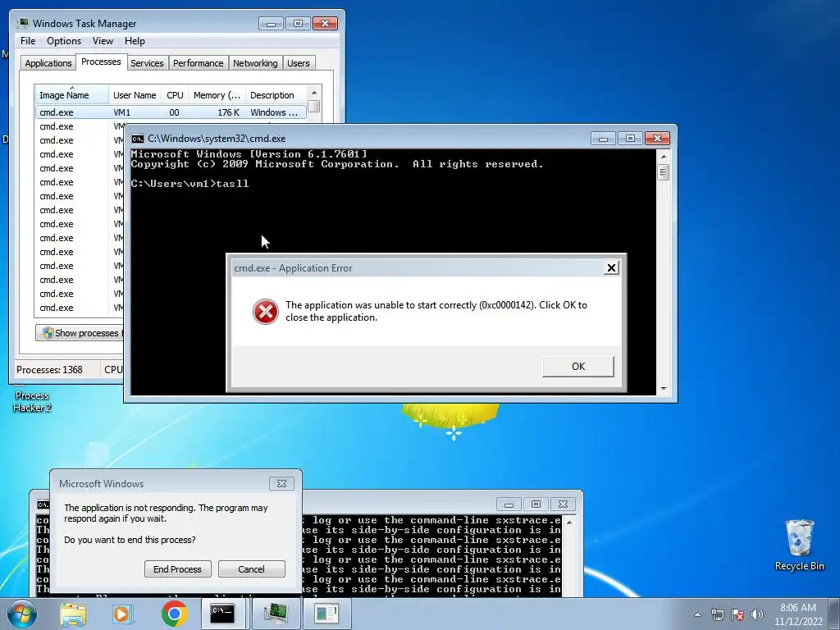Click the network tray icon
This screenshot has width=840, height=630.
[x=717, y=614]
